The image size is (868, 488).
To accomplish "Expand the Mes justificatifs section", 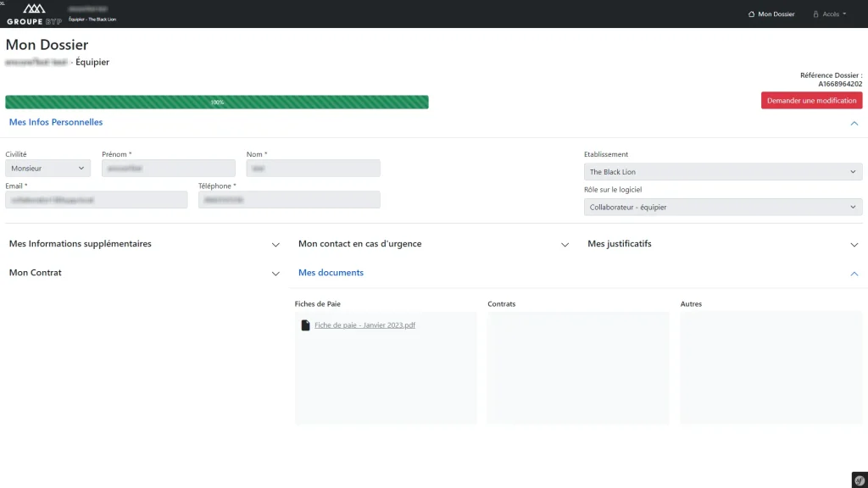I will pyautogui.click(x=854, y=244).
